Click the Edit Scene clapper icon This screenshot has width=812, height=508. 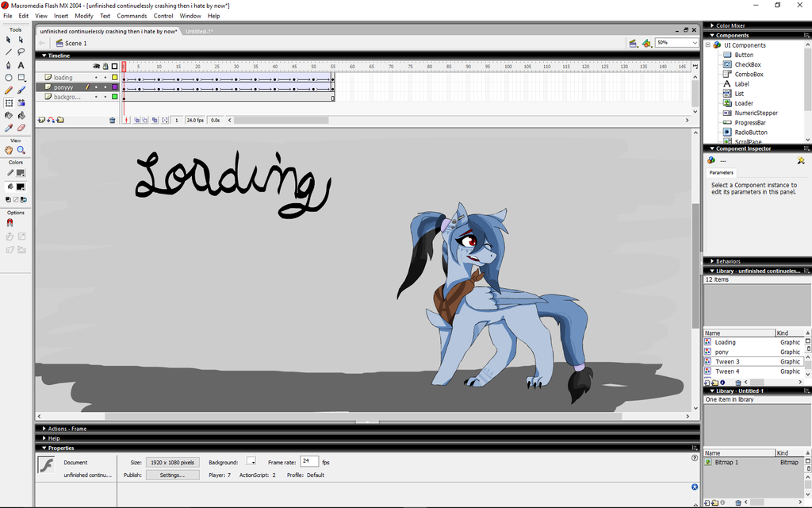tap(633, 43)
